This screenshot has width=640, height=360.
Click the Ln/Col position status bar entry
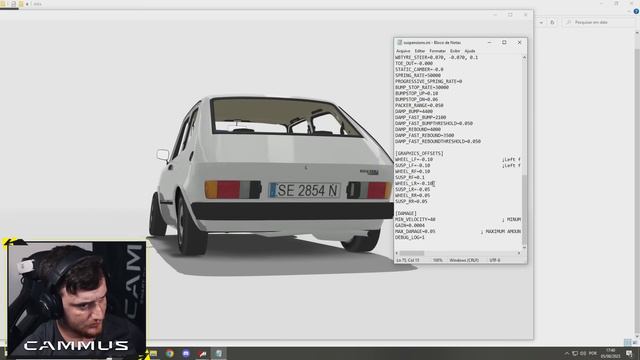(x=408, y=260)
